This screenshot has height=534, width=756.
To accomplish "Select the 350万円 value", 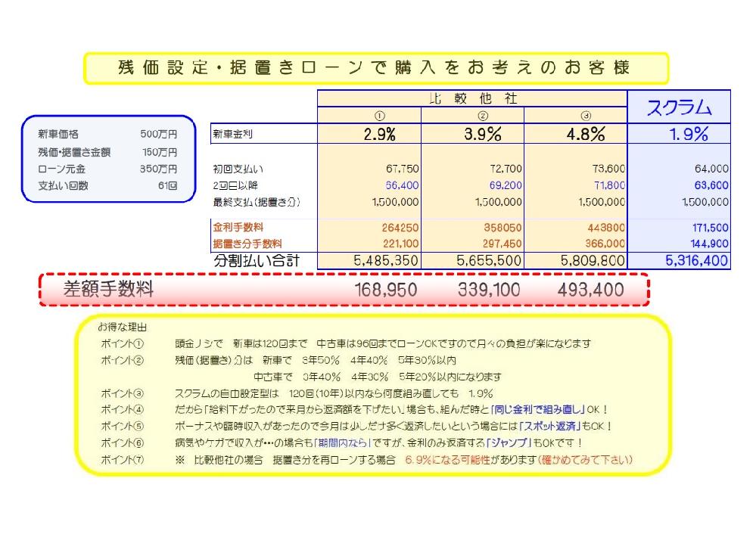I will click(x=159, y=169).
